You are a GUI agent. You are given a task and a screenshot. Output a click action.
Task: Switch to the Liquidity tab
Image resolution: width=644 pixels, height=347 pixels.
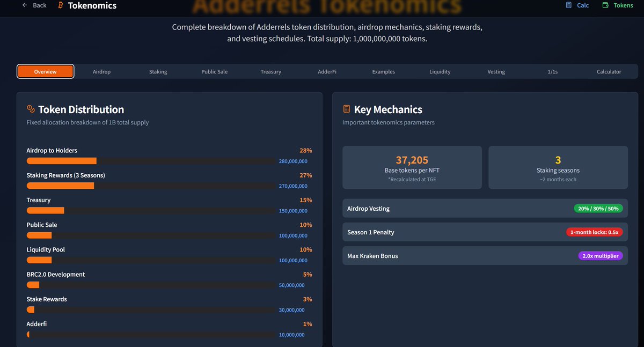tap(440, 71)
